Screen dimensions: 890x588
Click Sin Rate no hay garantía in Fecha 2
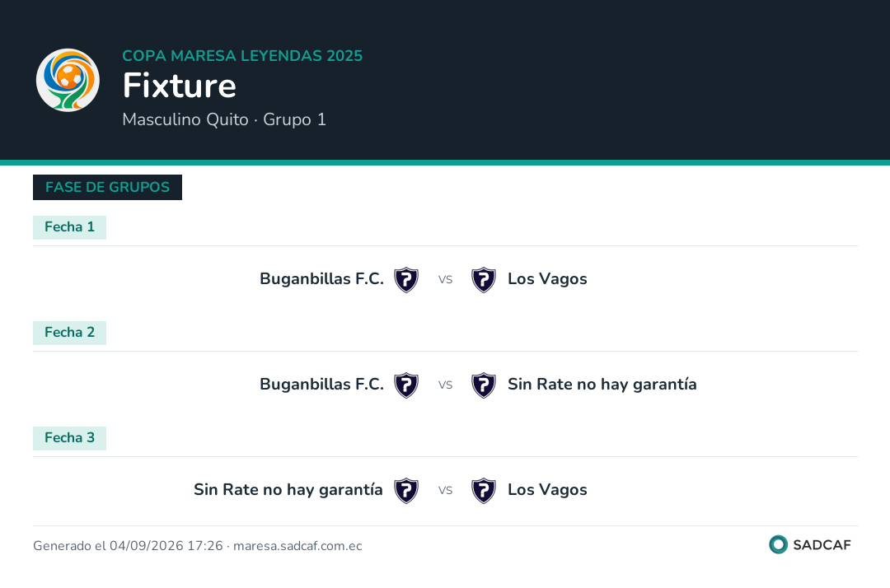coord(602,385)
